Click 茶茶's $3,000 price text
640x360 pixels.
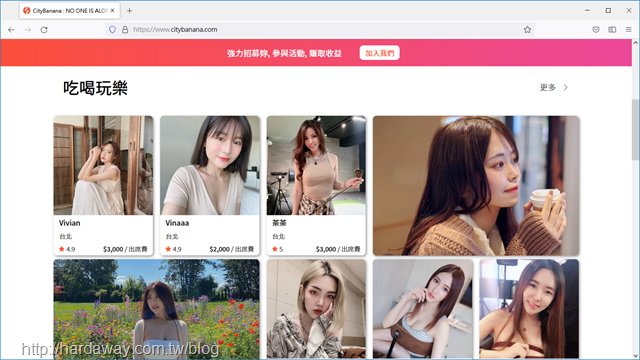(338, 249)
